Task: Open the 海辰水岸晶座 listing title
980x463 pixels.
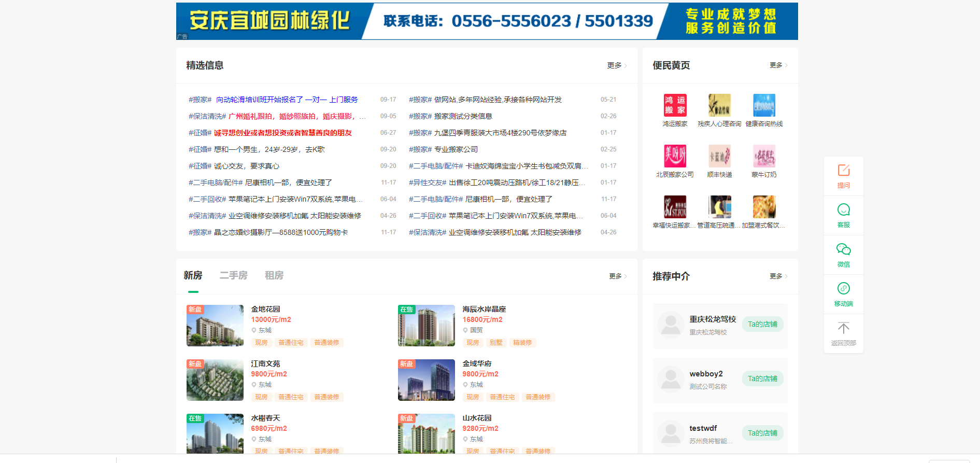Action: tap(484, 309)
